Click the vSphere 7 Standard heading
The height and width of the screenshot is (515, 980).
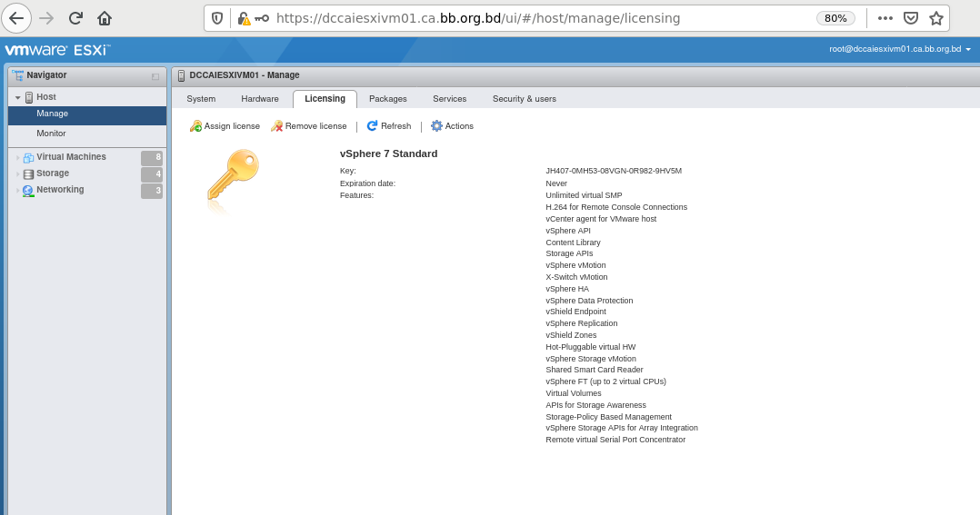389,154
